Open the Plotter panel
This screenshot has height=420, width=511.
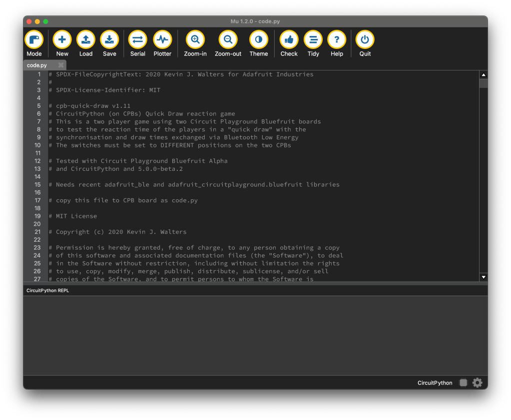click(162, 40)
